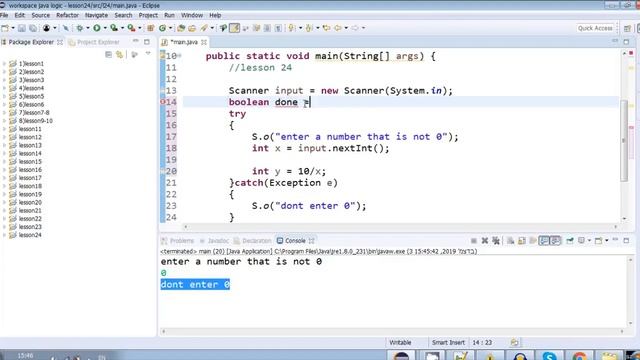Click the Open Task folder icon
The height and width of the screenshot is (360, 640).
(x=192, y=28)
